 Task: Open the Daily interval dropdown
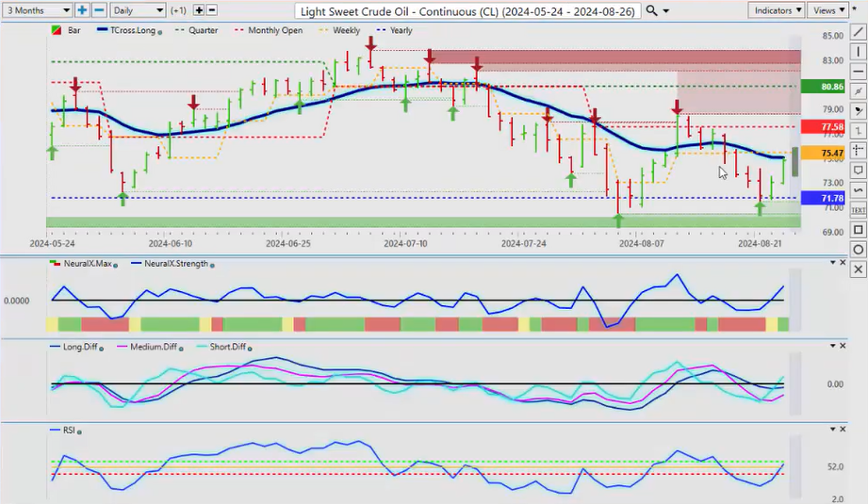[138, 10]
